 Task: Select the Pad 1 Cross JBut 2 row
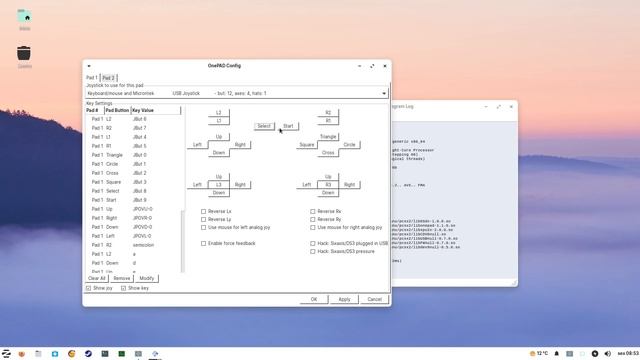point(133,173)
